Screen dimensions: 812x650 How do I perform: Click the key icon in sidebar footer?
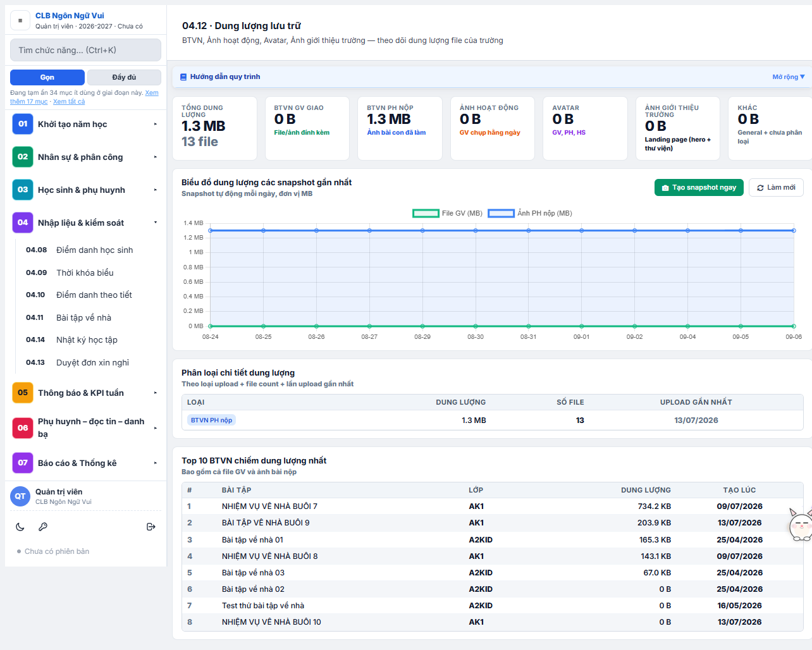coord(43,527)
